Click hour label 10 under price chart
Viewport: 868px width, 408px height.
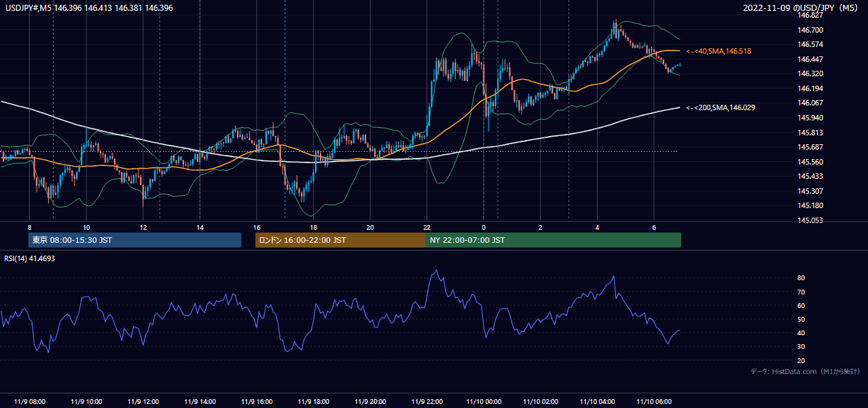coord(86,227)
